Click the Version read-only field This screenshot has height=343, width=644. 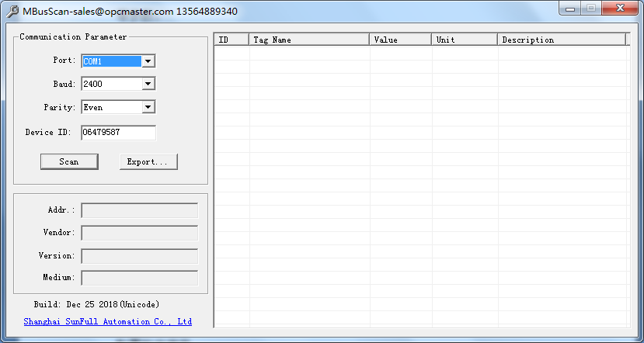coord(140,256)
